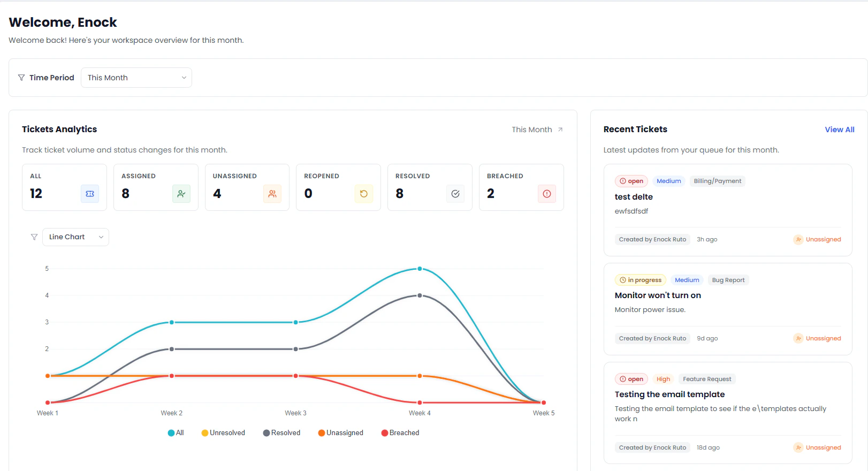Toggle the Breached series in legend
The width and height of the screenshot is (868, 471).
tap(400, 433)
